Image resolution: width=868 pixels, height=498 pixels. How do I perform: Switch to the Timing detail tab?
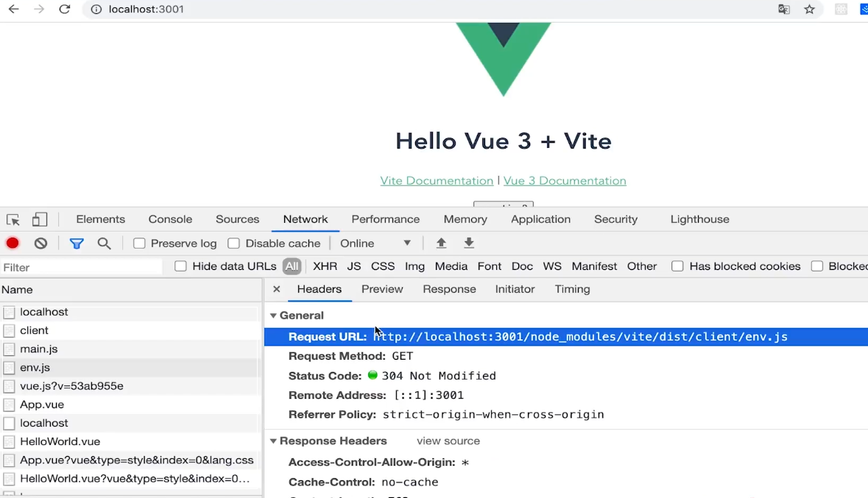(x=572, y=289)
